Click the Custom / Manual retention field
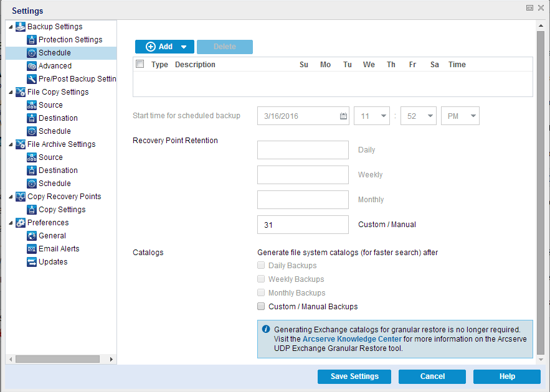550x392 pixels. point(303,225)
